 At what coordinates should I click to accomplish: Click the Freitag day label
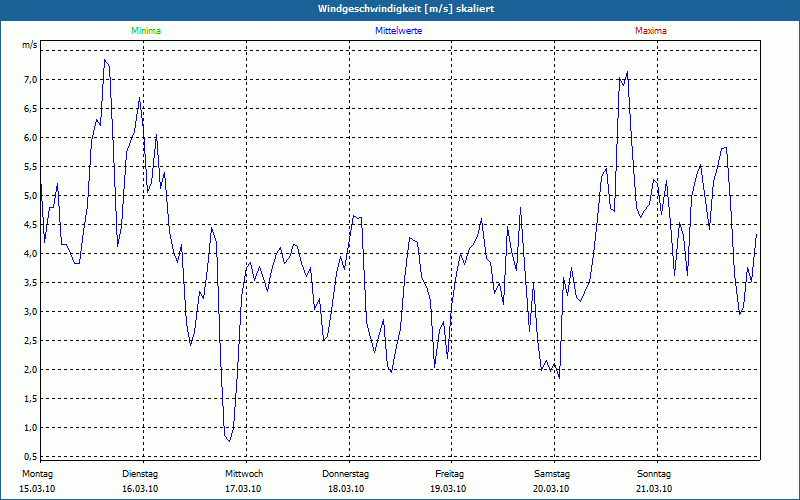point(449,474)
